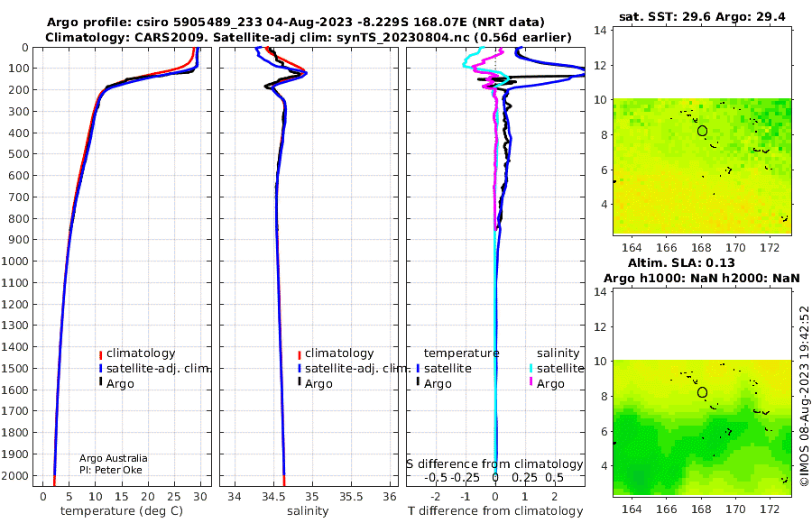Click the Climatology CARS2009 subtitle line
Screen dimensions: 812x523
tap(309, 37)
